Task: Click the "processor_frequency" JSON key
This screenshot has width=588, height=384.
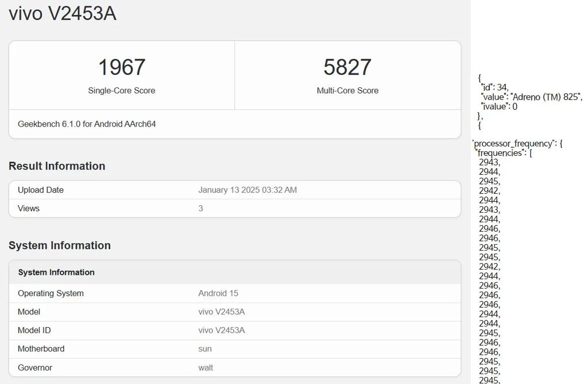Action: pos(513,143)
